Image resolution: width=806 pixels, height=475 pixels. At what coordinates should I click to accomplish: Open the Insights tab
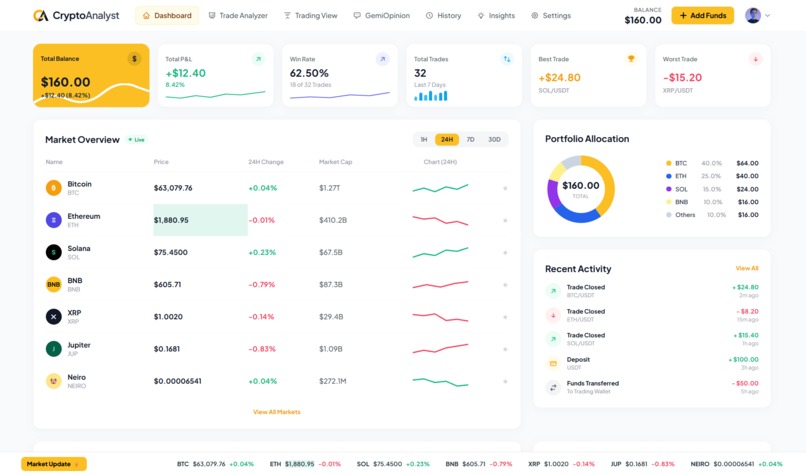pos(496,15)
